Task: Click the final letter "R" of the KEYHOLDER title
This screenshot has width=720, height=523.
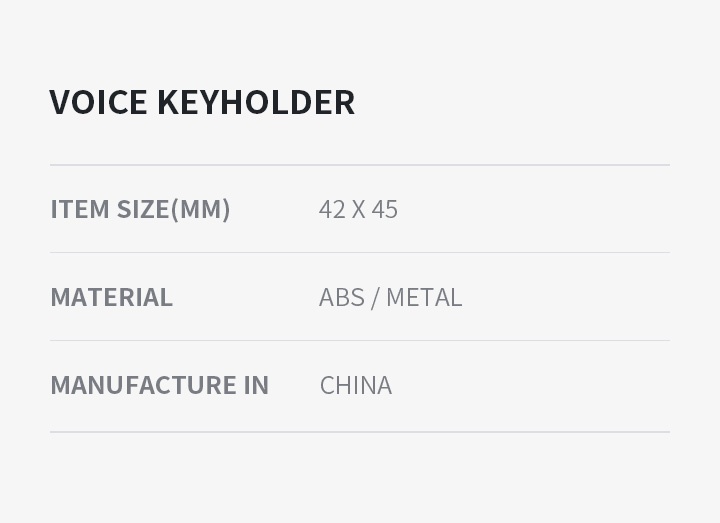Action: pyautogui.click(x=344, y=102)
